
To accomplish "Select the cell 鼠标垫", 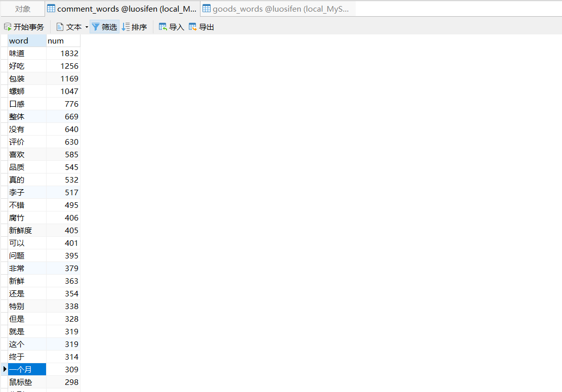I will (27, 382).
